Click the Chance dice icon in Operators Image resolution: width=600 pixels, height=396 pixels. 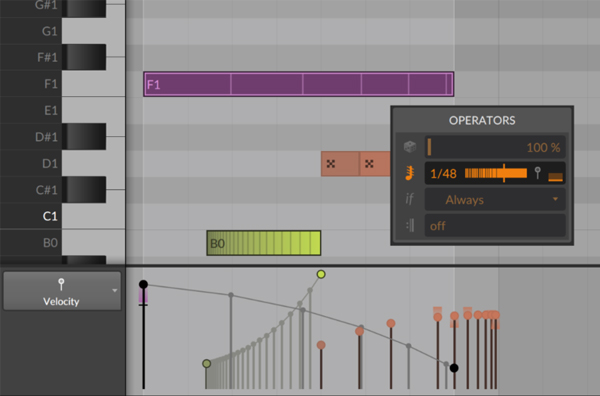tap(410, 147)
